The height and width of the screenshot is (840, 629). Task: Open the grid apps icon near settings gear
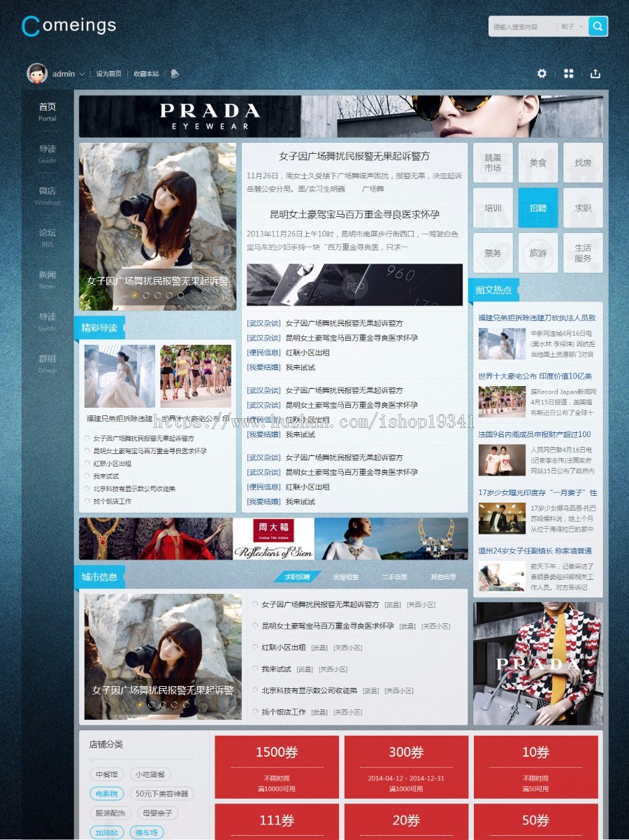click(569, 73)
